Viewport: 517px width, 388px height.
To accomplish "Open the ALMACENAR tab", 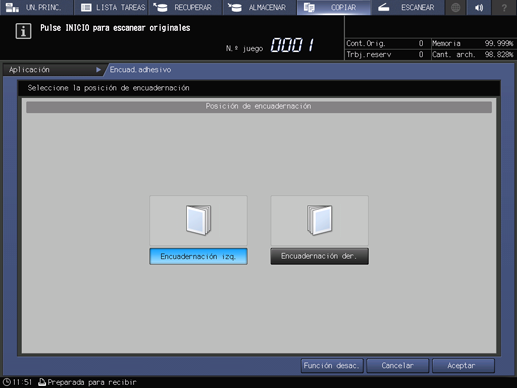I will tap(260, 7).
